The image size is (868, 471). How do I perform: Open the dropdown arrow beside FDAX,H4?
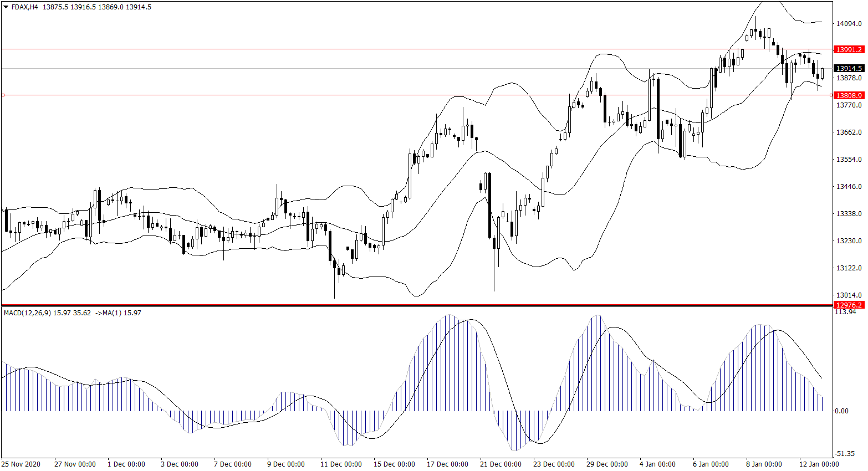[x=6, y=7]
